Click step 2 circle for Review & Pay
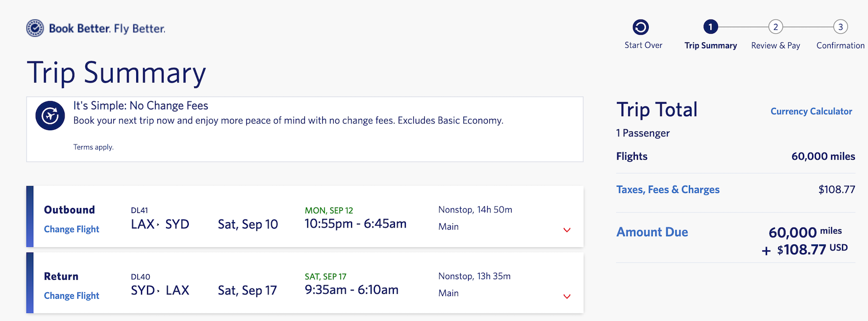 (x=775, y=26)
